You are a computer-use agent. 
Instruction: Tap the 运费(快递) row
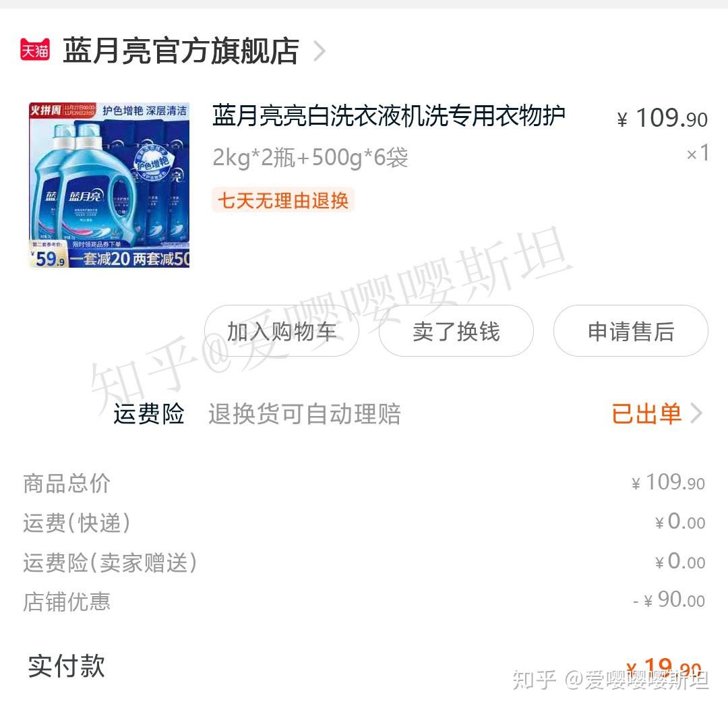coord(364,523)
